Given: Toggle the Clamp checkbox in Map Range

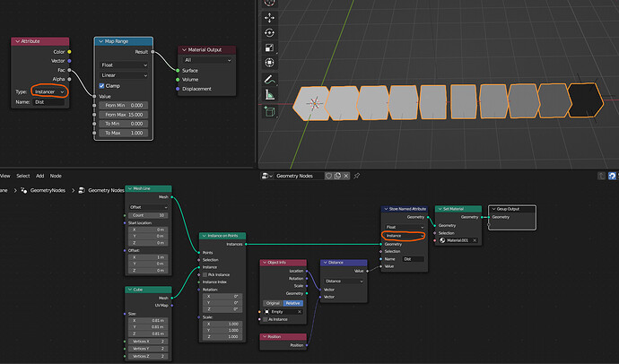Looking at the screenshot, I should click(x=102, y=85).
